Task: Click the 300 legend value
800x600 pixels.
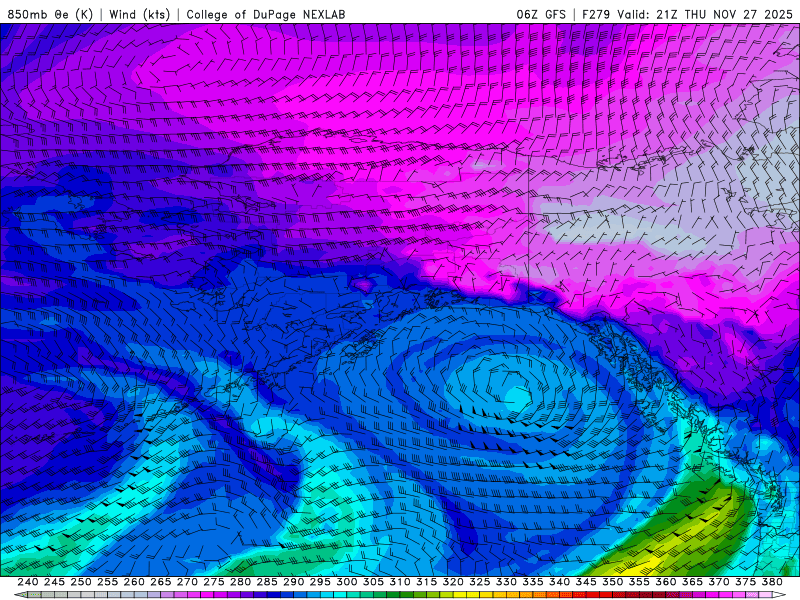Action: 346,582
